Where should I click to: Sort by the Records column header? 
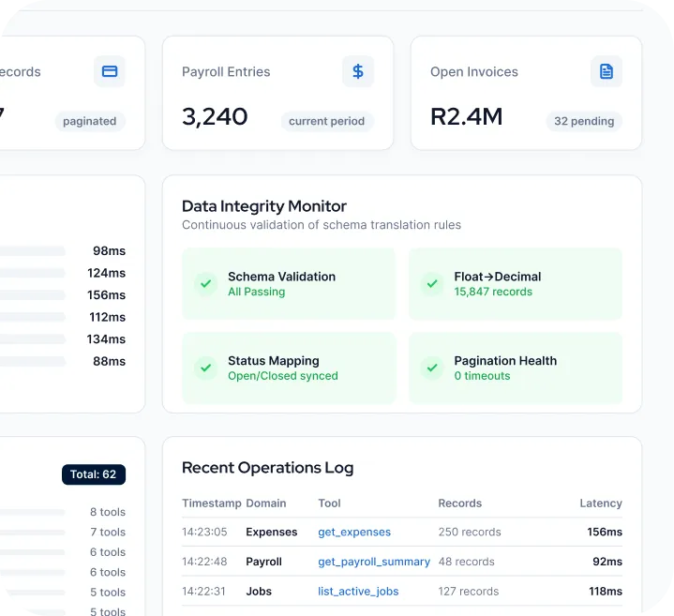coord(460,503)
